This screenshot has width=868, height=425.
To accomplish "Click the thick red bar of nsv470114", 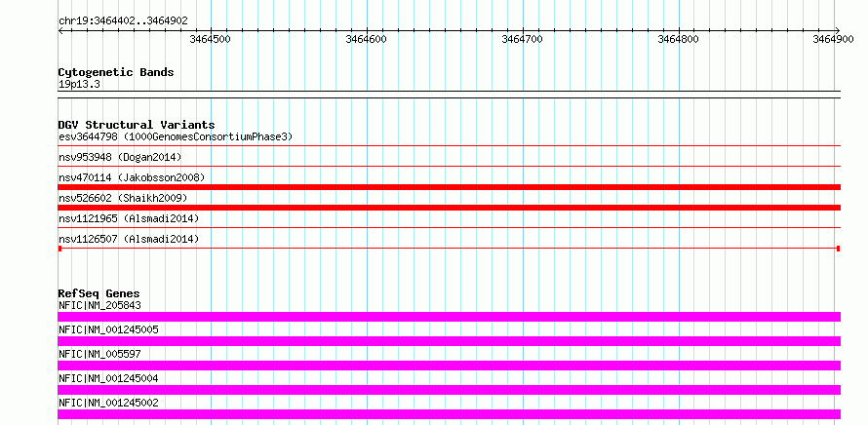I will point(449,187).
